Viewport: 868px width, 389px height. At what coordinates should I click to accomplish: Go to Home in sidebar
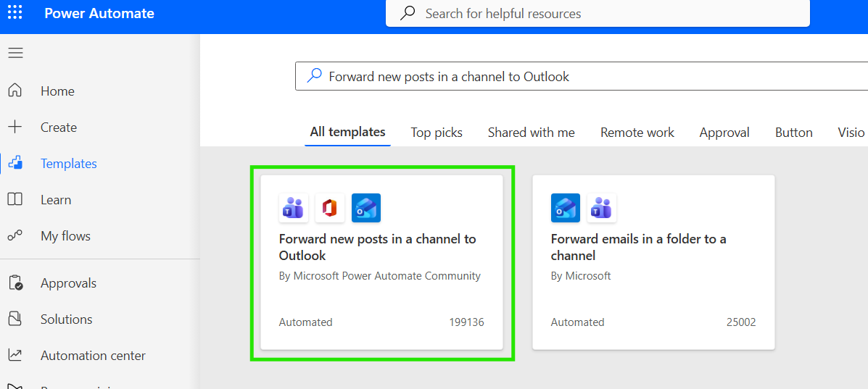click(x=57, y=91)
